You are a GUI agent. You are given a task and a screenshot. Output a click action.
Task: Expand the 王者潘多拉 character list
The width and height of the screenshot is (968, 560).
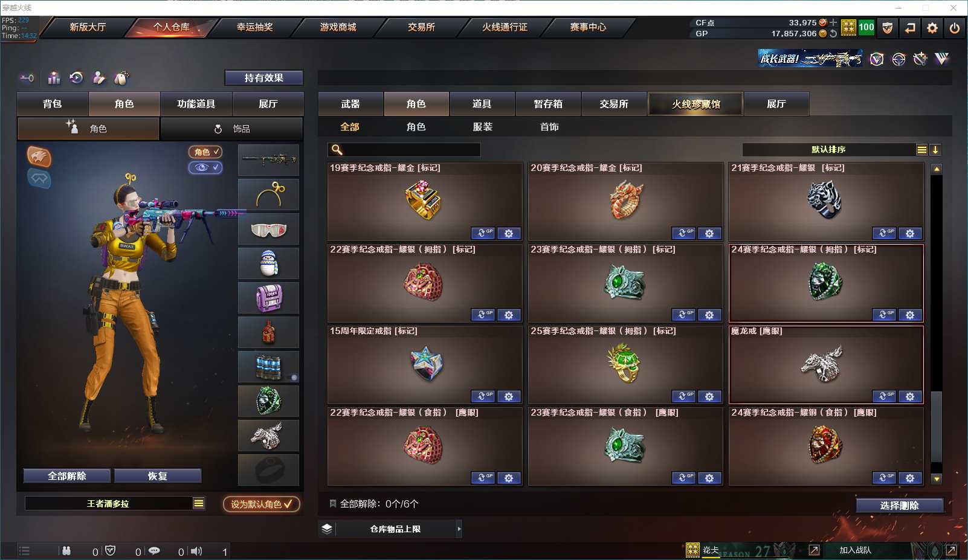tap(199, 503)
